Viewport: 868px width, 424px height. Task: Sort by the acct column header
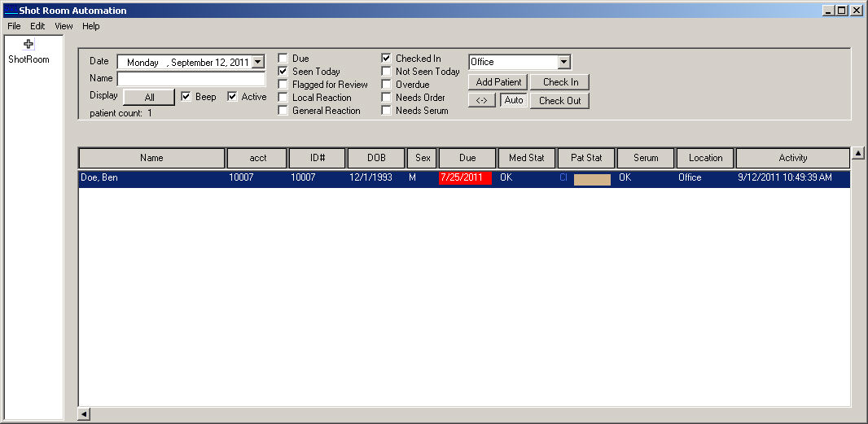click(x=256, y=158)
